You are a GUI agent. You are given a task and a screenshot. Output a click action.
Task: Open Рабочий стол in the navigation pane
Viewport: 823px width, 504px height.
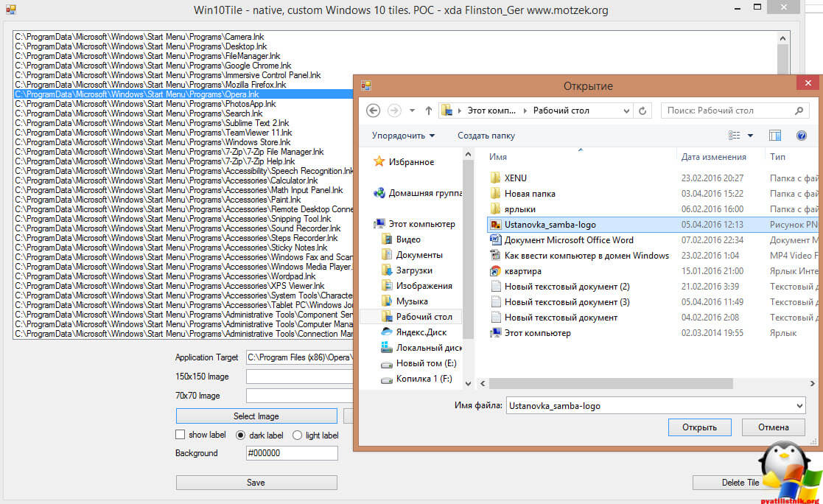point(424,317)
